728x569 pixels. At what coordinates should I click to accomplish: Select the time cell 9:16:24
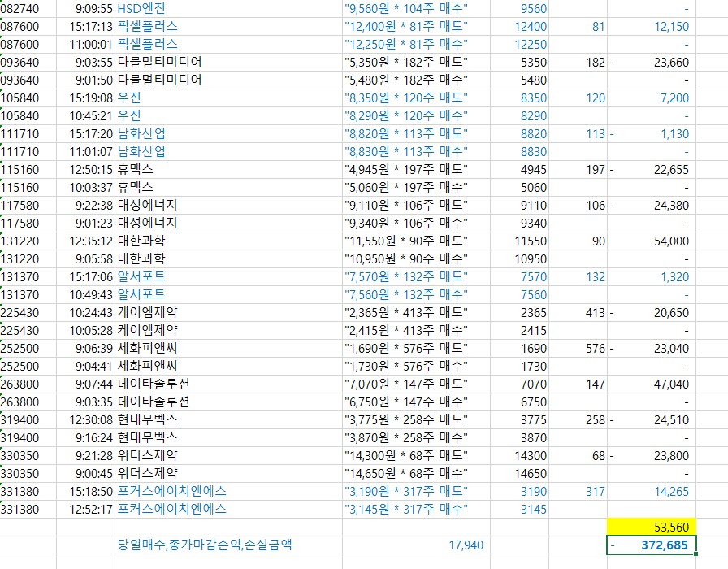pos(85,438)
